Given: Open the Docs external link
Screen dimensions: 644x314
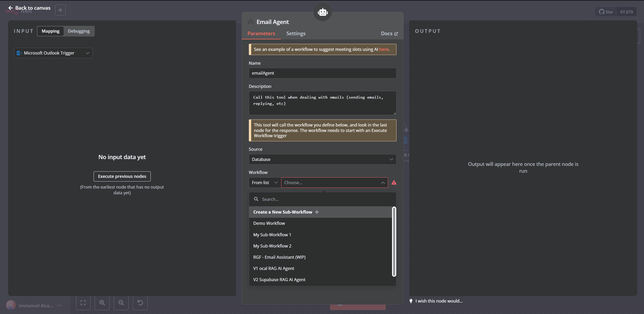Looking at the screenshot, I should (389, 33).
